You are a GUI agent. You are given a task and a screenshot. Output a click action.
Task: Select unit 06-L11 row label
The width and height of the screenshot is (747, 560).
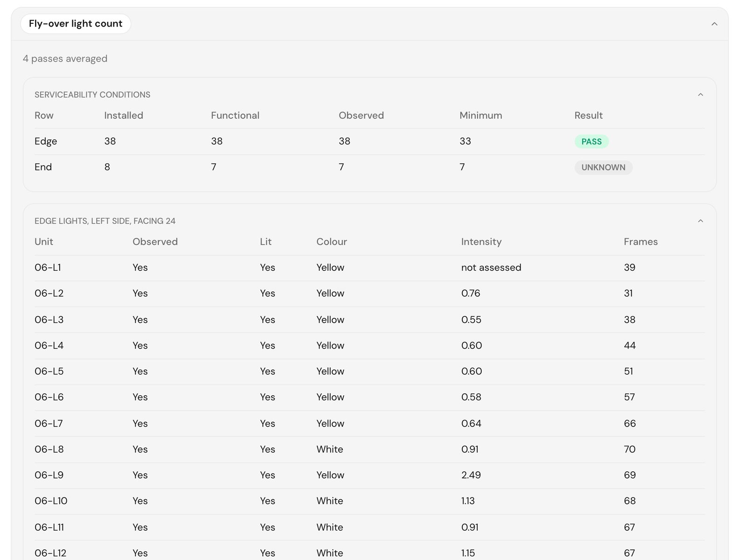pos(49,527)
